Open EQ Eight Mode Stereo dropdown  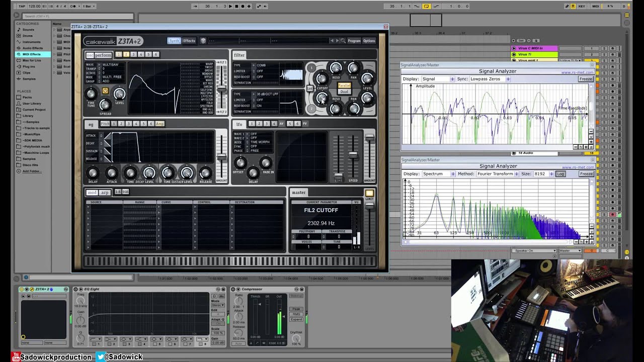217,305
